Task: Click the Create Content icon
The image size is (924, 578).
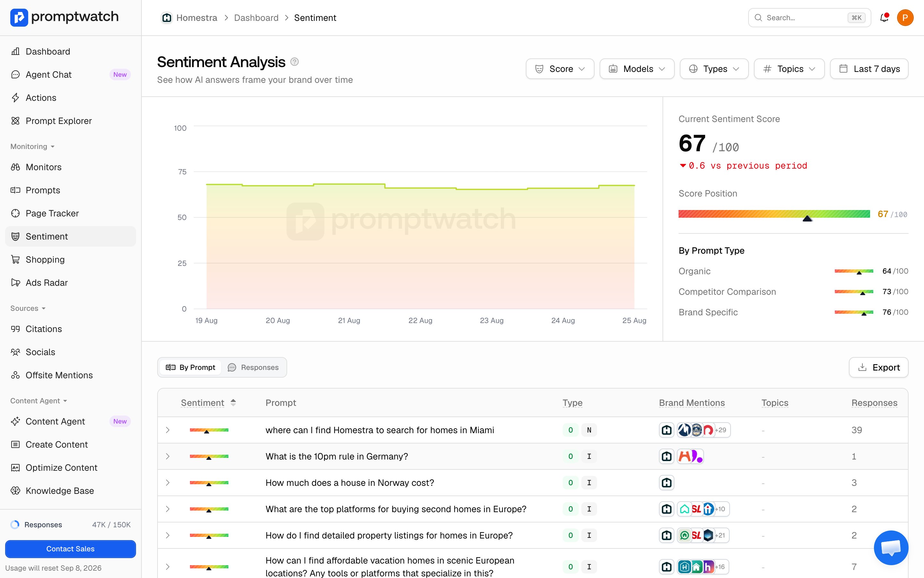Action: click(x=15, y=445)
